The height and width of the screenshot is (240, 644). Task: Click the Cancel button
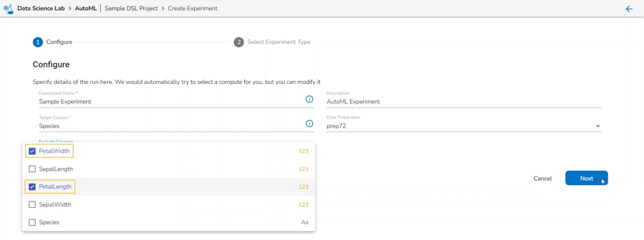pyautogui.click(x=542, y=178)
